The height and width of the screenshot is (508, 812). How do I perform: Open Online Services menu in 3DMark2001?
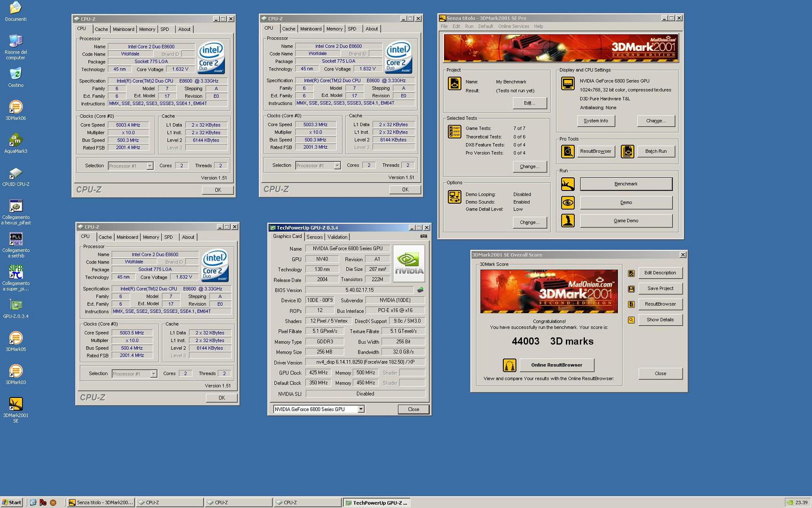514,26
